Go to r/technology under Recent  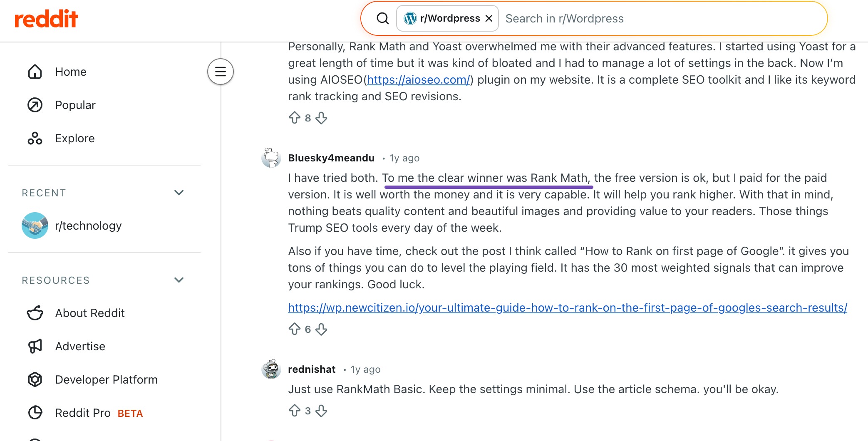coord(89,225)
